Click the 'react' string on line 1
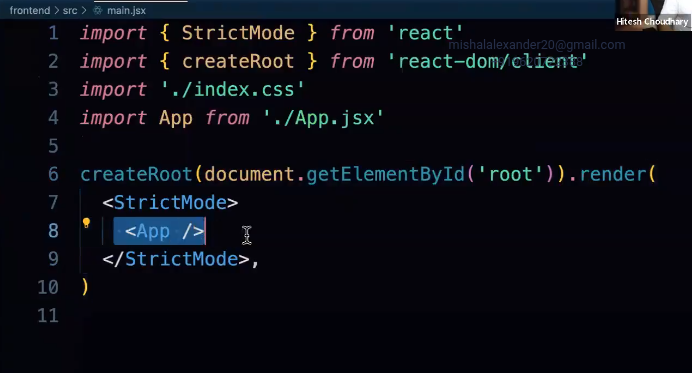692x373 pixels. [425, 33]
